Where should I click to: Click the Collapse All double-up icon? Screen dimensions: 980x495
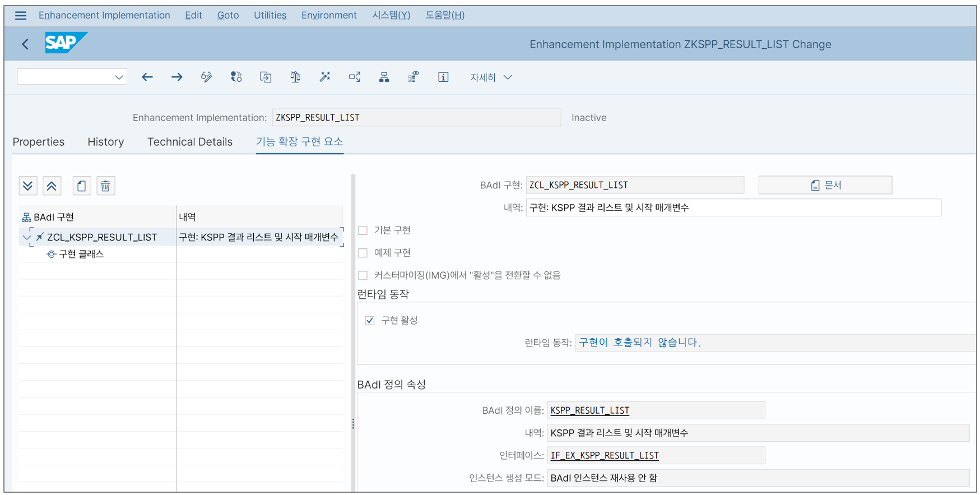(x=52, y=186)
